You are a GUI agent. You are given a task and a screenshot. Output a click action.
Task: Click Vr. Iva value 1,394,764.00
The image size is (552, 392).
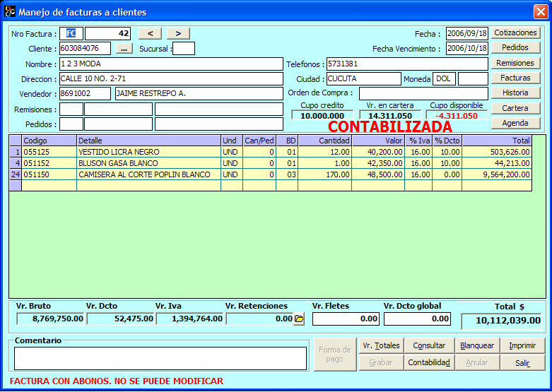[189, 319]
